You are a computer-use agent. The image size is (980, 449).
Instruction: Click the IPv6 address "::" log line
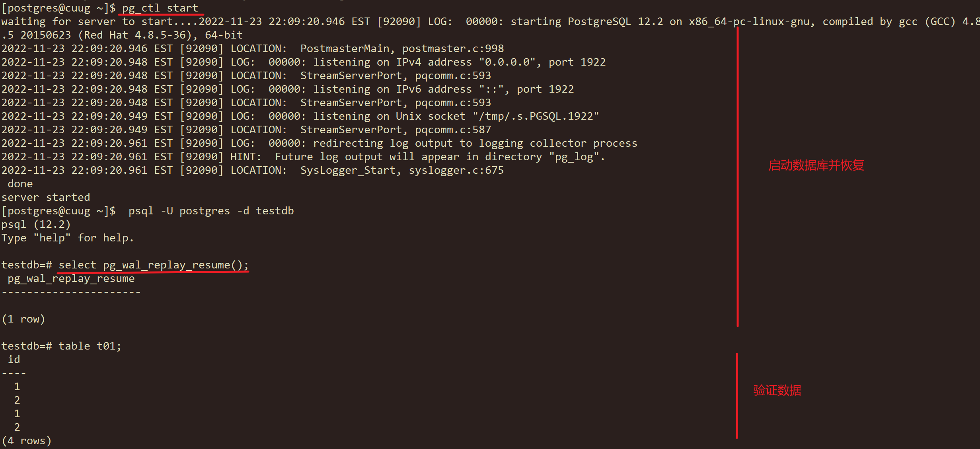[288, 89]
